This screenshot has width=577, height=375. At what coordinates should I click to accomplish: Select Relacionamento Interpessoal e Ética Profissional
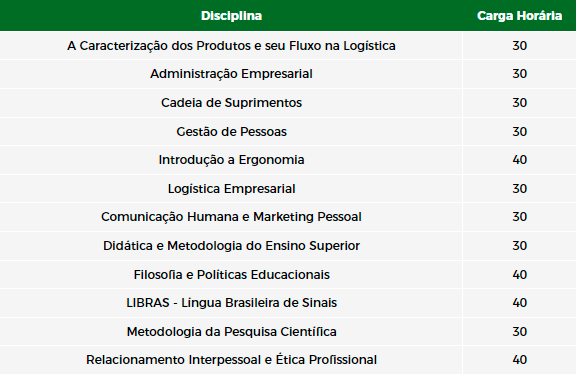[231, 360]
